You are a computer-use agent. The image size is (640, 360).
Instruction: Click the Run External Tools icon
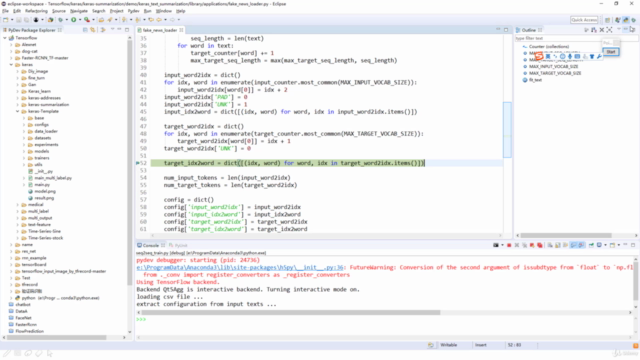tap(87, 20)
